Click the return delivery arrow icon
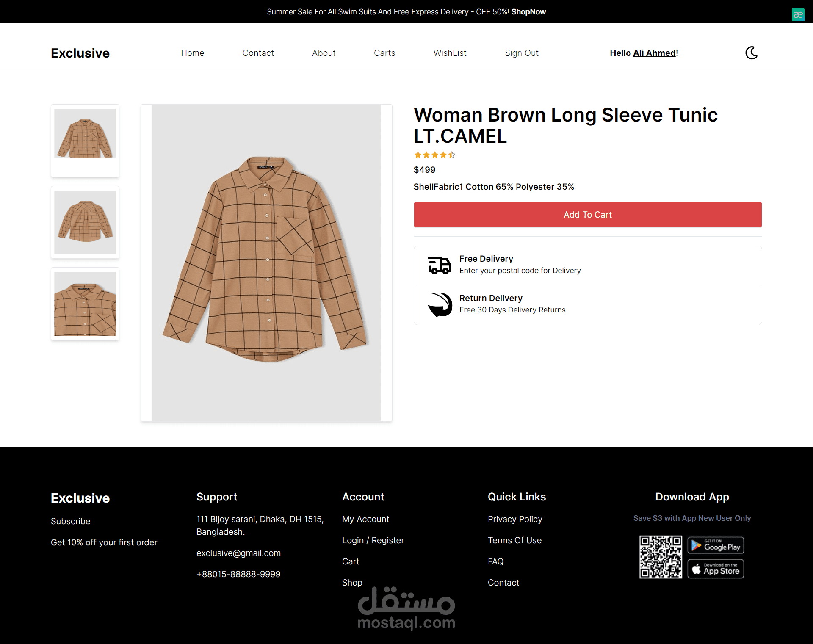Image resolution: width=813 pixels, height=644 pixels. (440, 304)
